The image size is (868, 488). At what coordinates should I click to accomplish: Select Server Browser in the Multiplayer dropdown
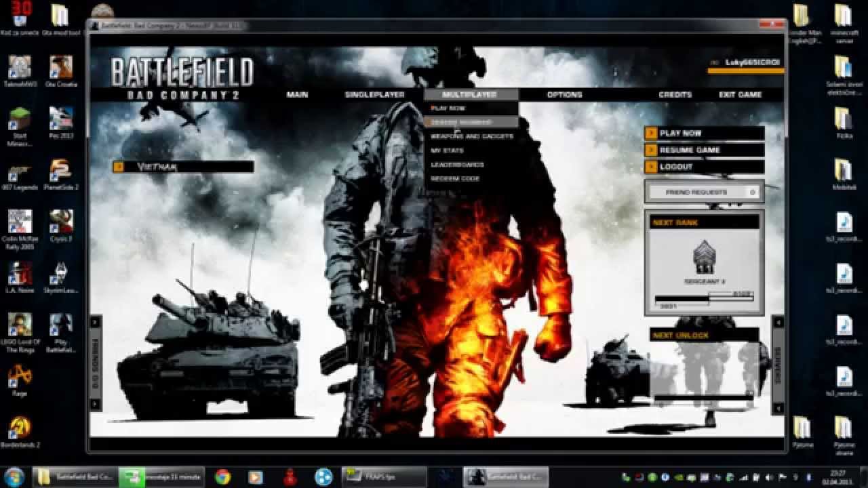471,123
